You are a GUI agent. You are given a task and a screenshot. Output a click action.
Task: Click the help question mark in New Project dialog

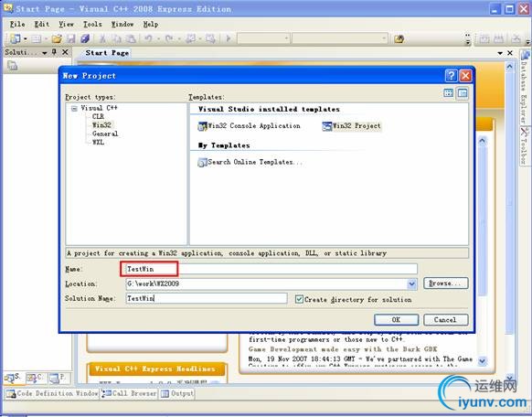tap(451, 75)
